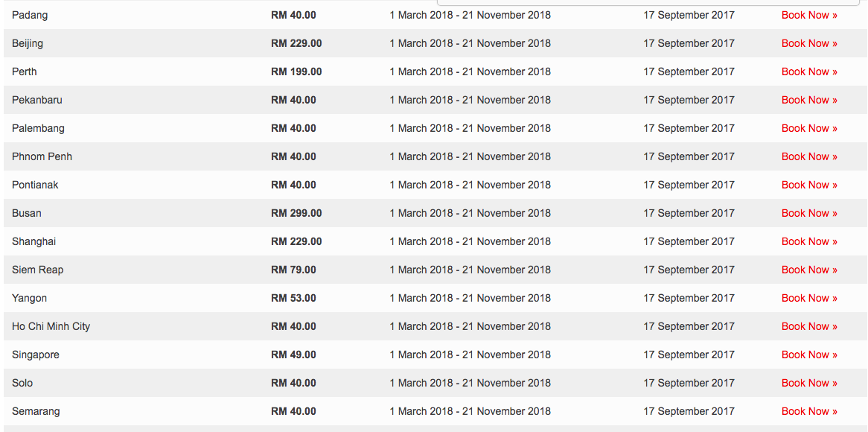Open booking for Pontianak

pyautogui.click(x=808, y=185)
